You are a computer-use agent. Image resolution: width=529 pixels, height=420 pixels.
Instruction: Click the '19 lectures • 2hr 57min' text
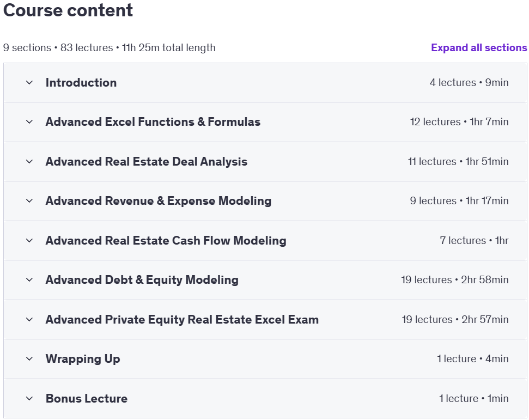click(x=455, y=319)
